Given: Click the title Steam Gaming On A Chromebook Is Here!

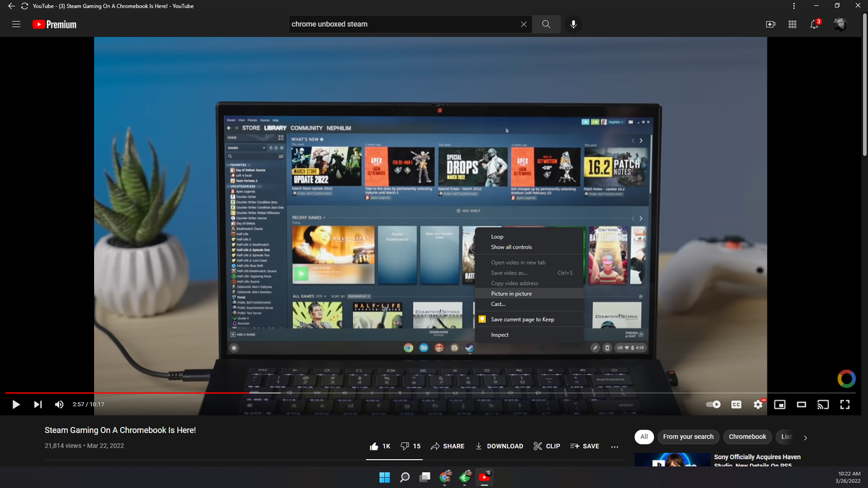Looking at the screenshot, I should pos(120,430).
